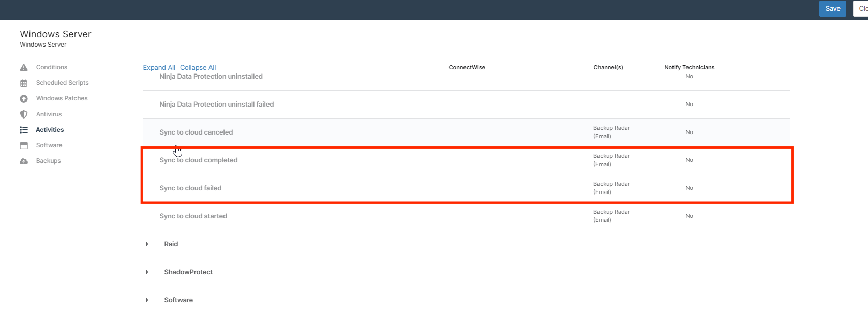Click the Scheduled Scripts calendar icon
Image resolution: width=868 pixels, height=311 pixels.
24,83
